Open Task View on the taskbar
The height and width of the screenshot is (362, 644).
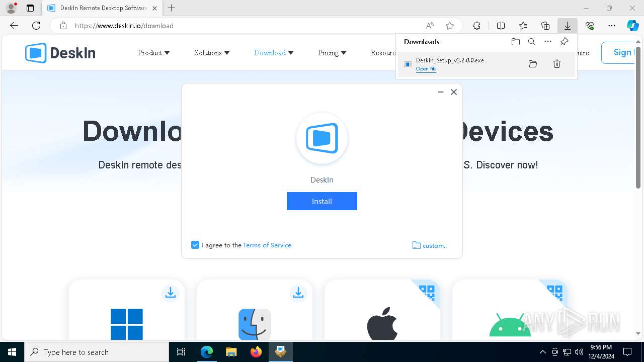pos(181,352)
